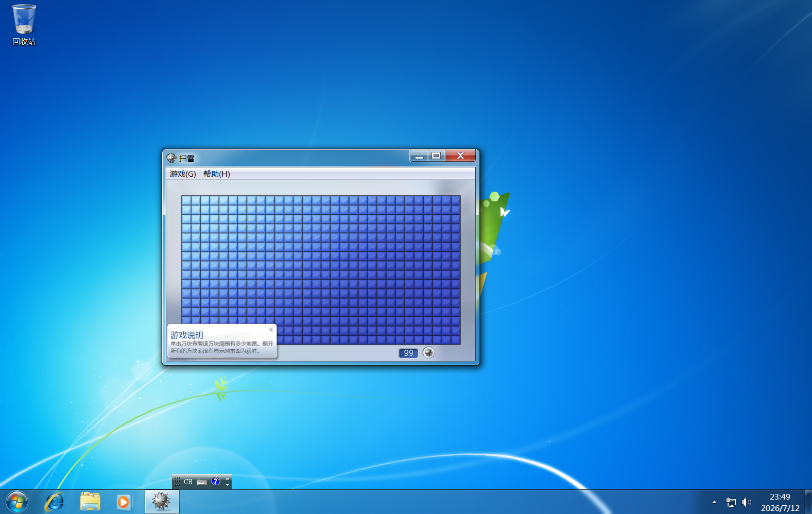Uncover the top-left corner minefield square
The width and height of the screenshot is (812, 514).
point(186,200)
